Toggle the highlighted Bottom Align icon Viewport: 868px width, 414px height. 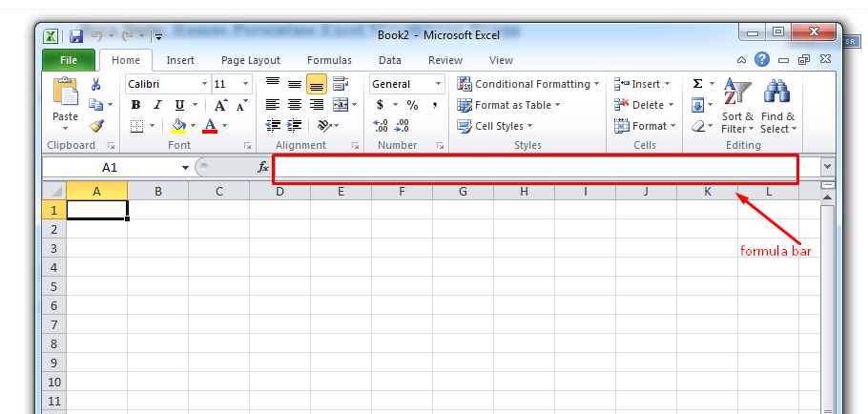317,84
